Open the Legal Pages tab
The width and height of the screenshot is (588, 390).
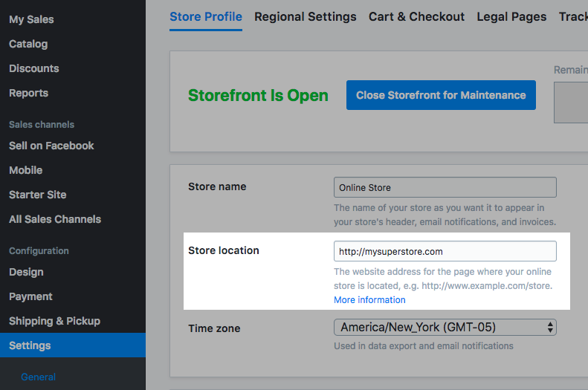[511, 16]
